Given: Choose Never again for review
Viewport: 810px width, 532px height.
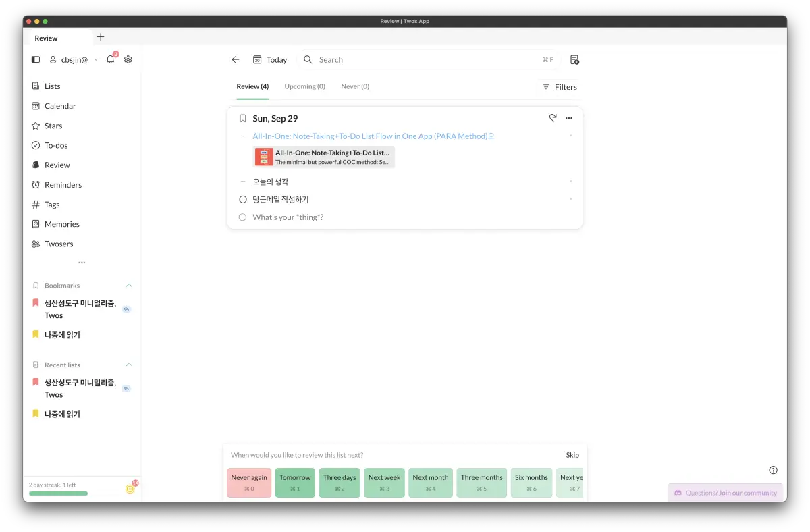Looking at the screenshot, I should (249, 483).
